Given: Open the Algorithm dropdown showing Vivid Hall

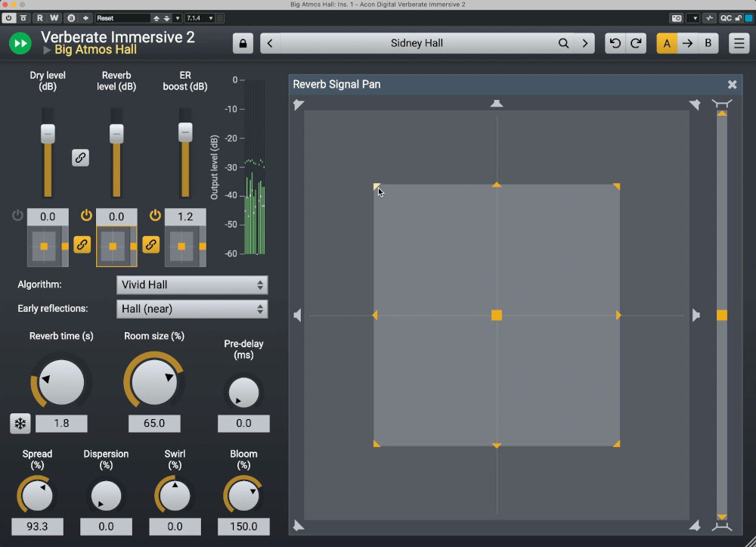Looking at the screenshot, I should 191,284.
